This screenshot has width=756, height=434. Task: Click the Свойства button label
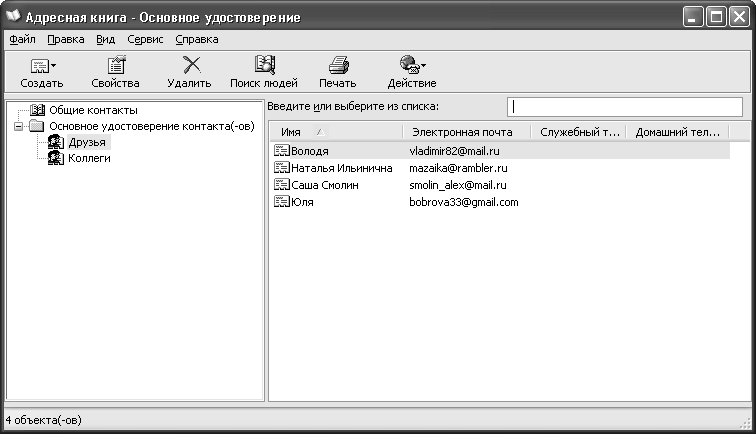coord(116,83)
